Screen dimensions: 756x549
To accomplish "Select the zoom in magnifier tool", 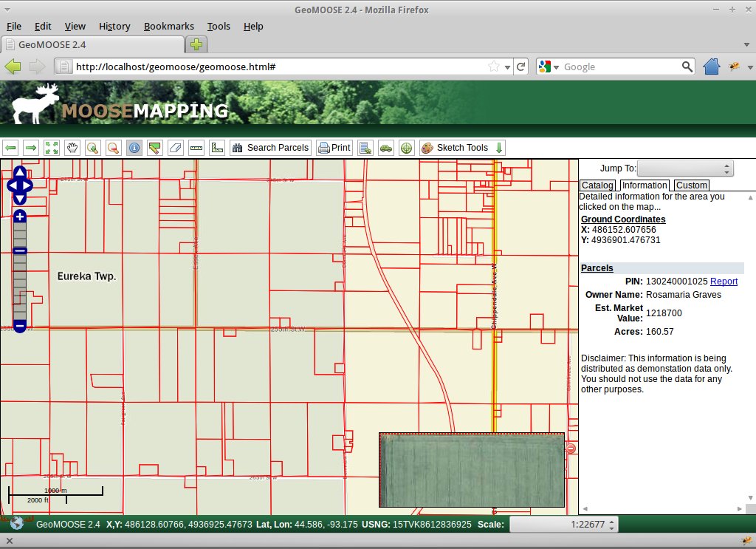I will tap(93, 148).
